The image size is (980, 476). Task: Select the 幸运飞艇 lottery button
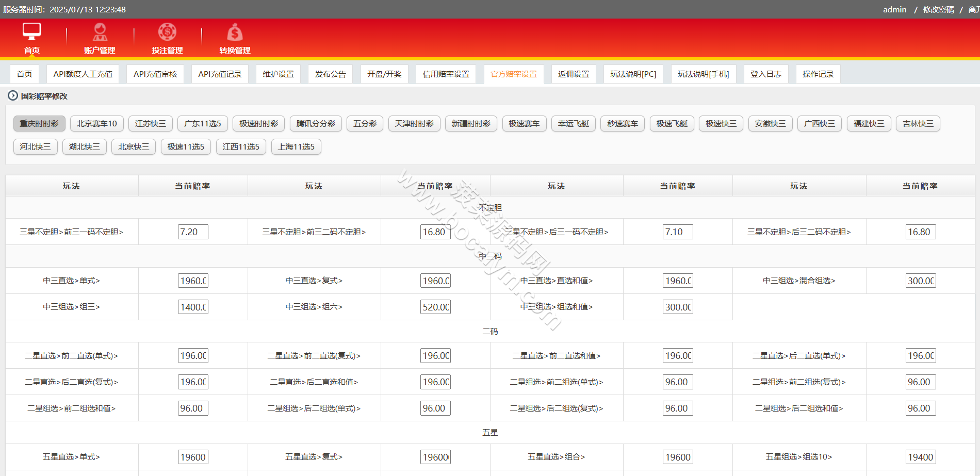[574, 123]
